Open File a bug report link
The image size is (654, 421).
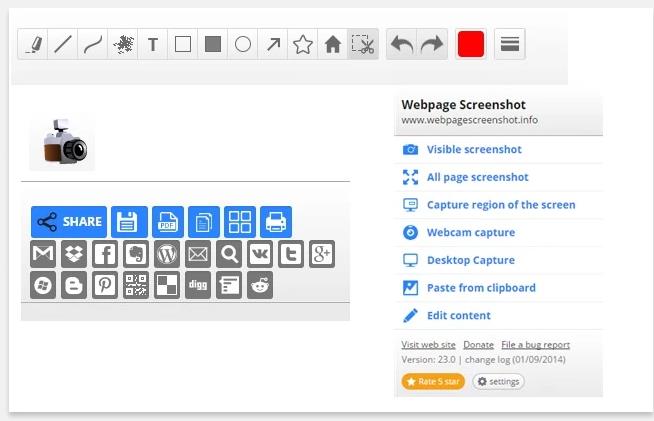(536, 345)
